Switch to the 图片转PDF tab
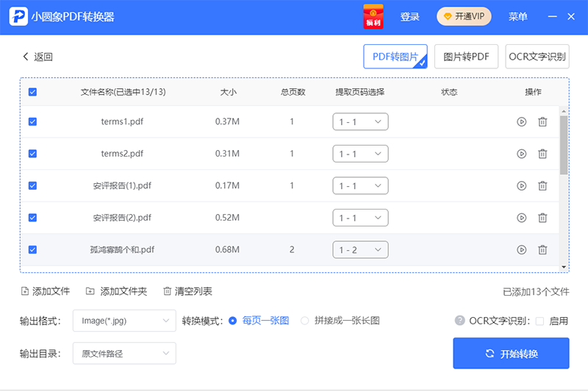Screen dimensions: 588x392 click(466, 57)
